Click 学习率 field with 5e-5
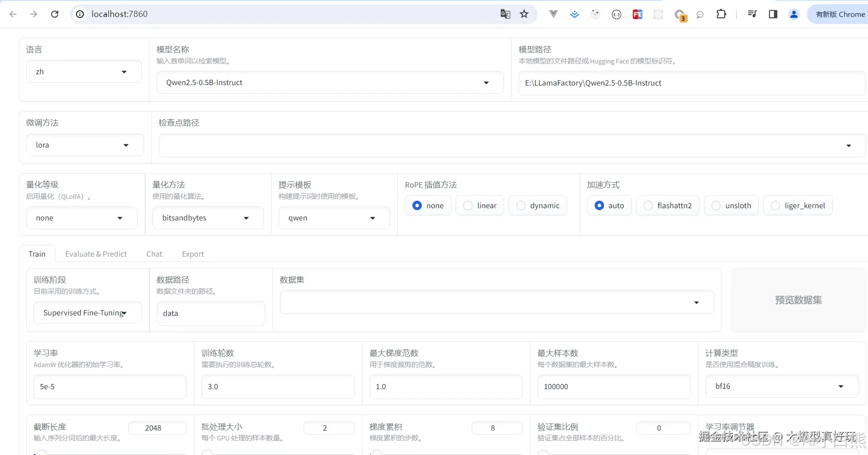The width and height of the screenshot is (868, 455). pyautogui.click(x=110, y=386)
